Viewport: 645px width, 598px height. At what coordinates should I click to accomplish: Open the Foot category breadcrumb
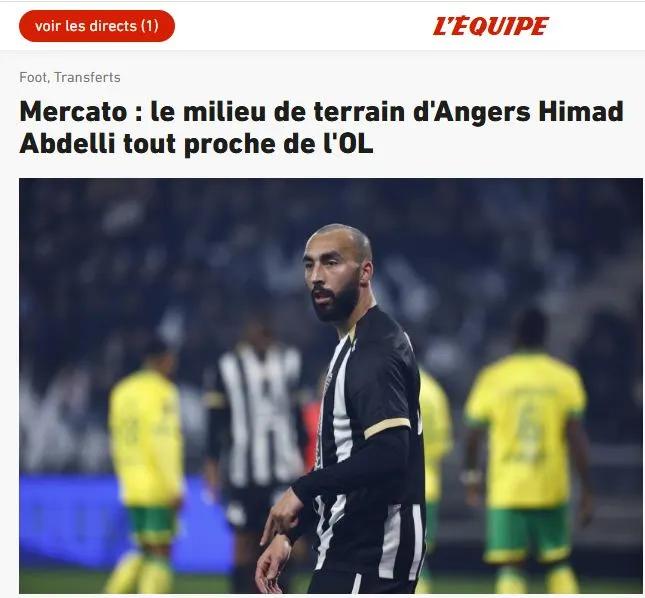pos(33,77)
